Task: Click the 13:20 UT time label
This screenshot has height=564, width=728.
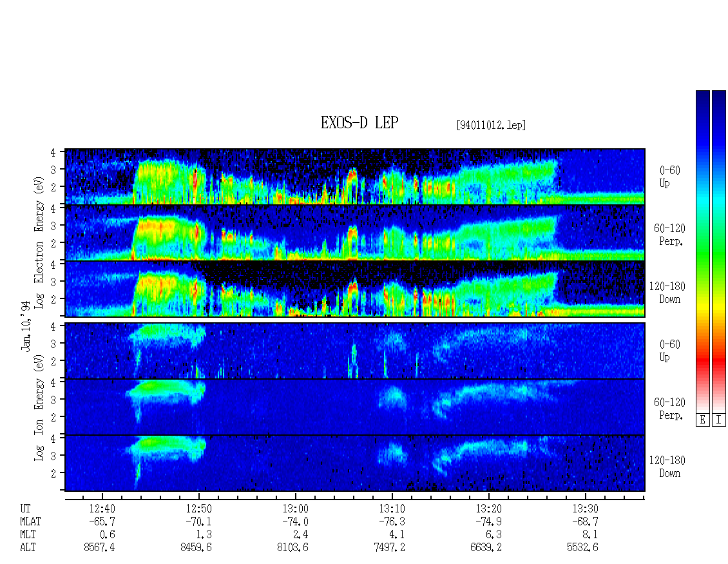Action: (488, 509)
